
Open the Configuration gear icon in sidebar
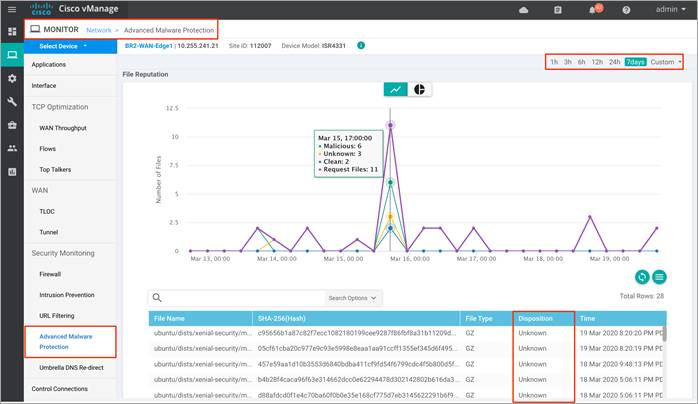pos(12,79)
